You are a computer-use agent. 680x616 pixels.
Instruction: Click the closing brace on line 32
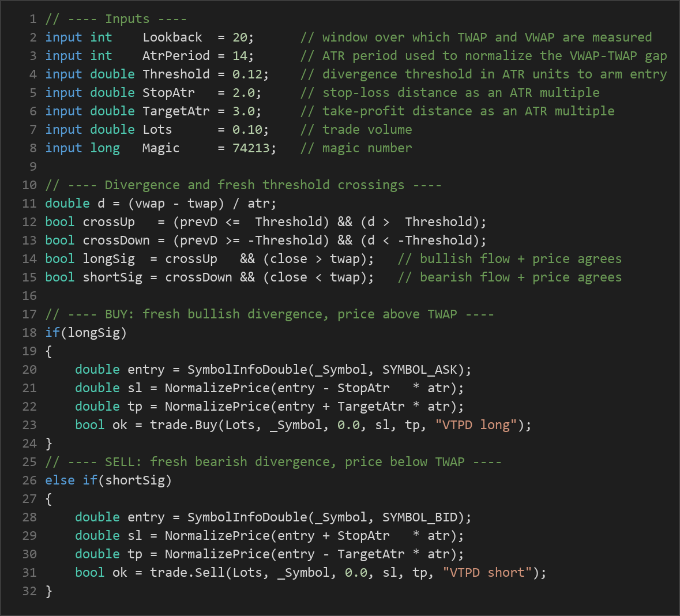[48, 591]
